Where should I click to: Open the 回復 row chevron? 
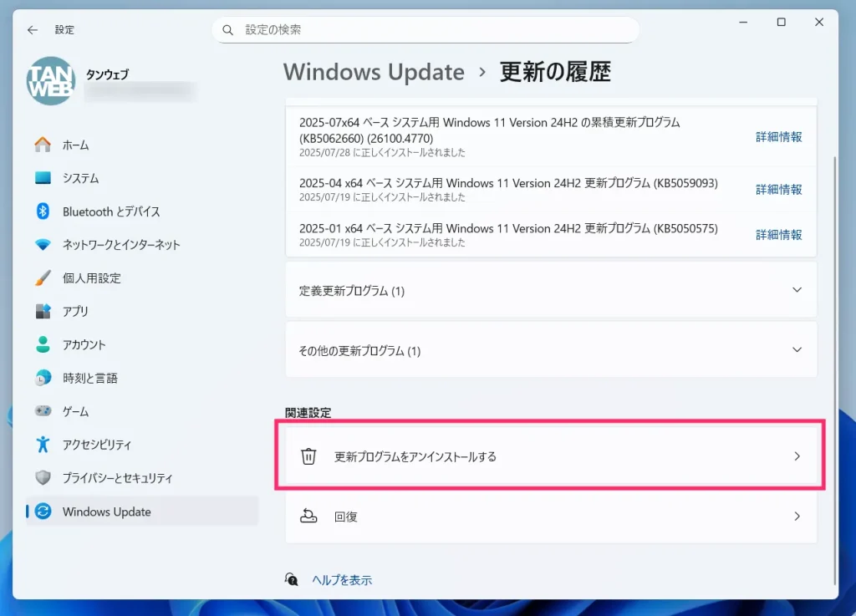tap(797, 517)
